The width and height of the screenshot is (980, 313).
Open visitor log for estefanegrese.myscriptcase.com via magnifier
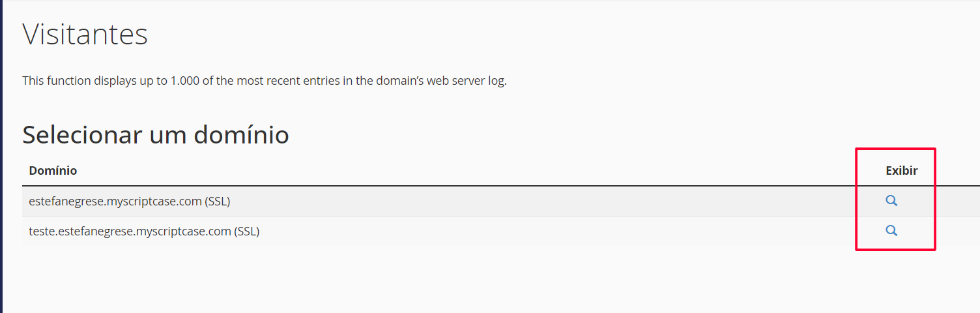click(891, 201)
